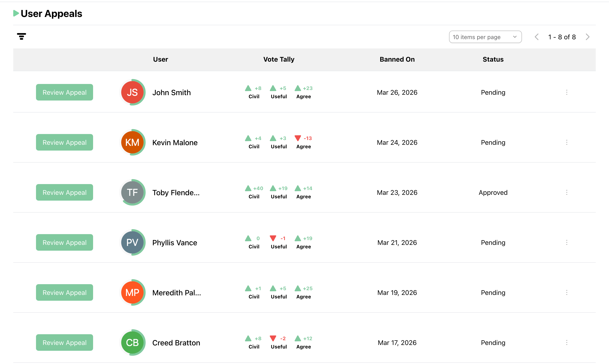Open three-dot menu for Toby Flenderson row
The height and width of the screenshot is (364, 609).
pyautogui.click(x=567, y=193)
